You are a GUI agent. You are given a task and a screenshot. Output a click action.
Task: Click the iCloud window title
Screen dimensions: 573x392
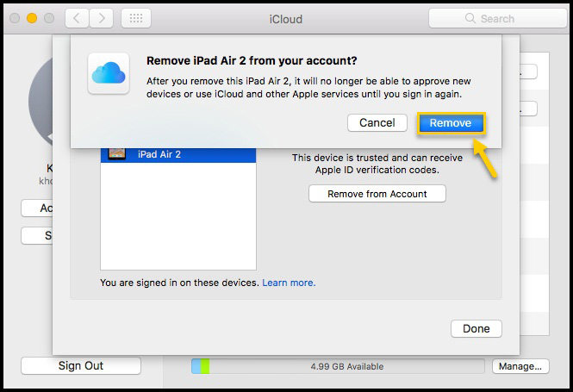[286, 19]
